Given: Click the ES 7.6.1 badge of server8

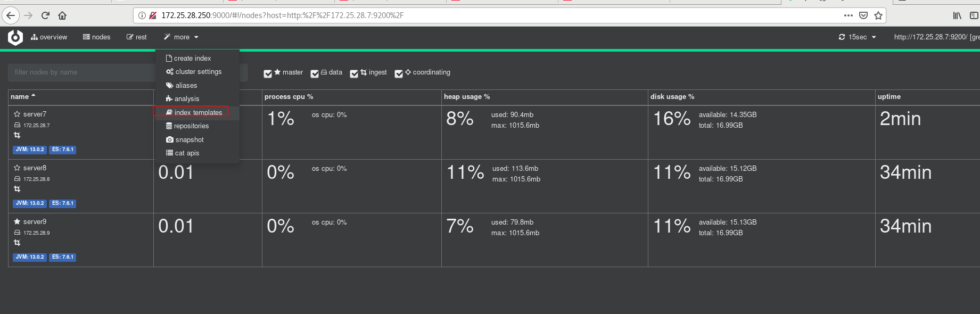Looking at the screenshot, I should tap(63, 203).
